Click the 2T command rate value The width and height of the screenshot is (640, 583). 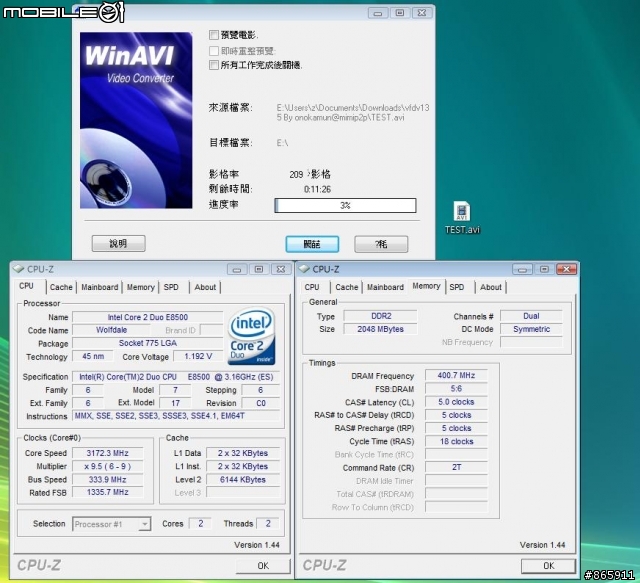(456, 467)
